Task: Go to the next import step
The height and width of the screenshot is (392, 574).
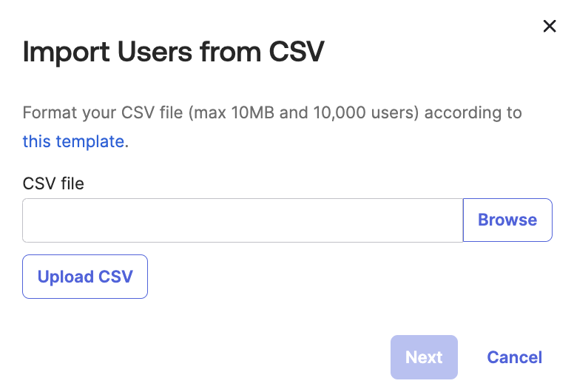Action: click(424, 357)
